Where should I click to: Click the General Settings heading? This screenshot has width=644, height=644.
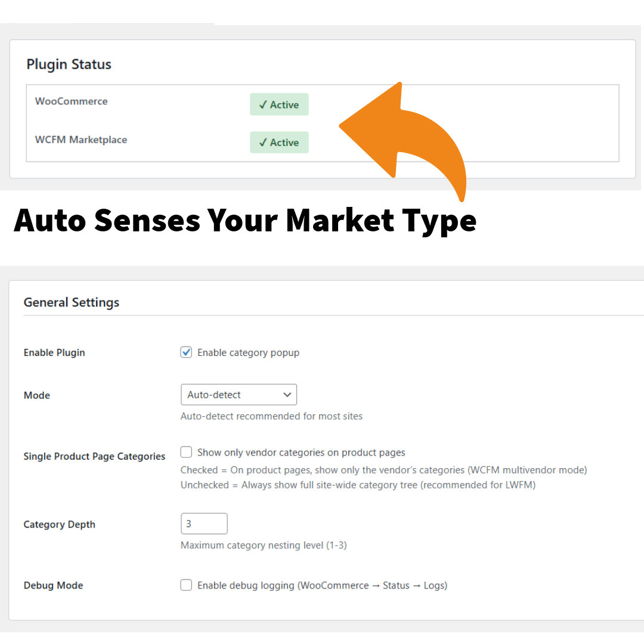pos(72,302)
